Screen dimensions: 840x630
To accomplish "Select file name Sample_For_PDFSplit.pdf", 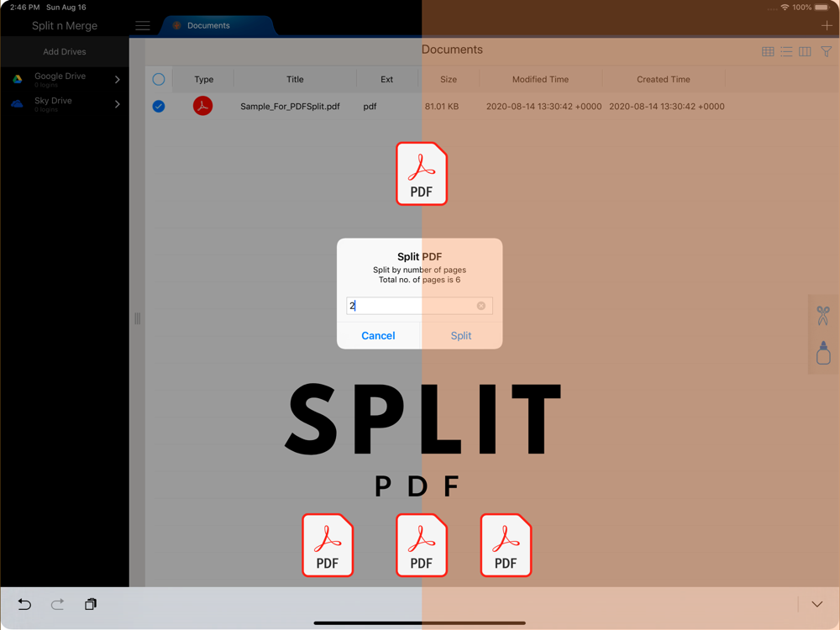I will (290, 106).
